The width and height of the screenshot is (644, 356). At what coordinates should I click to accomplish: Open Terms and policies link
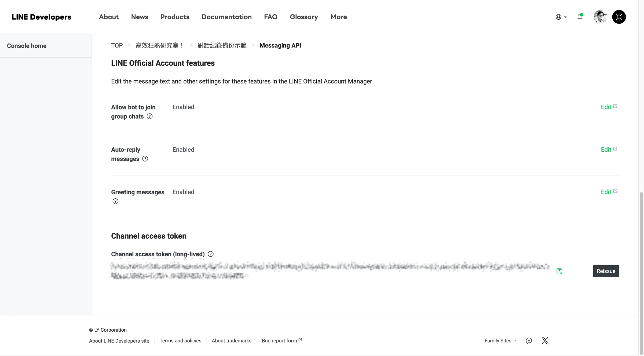point(180,341)
